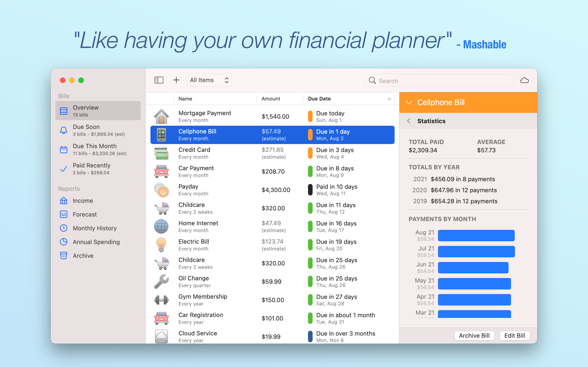Click the iCloud sync icon

[x=524, y=80]
